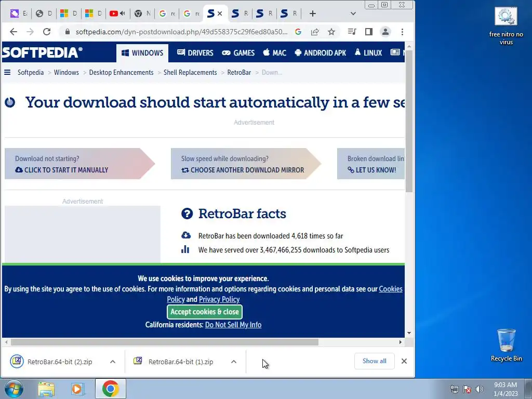532x399 pixels.
Task: Open the volume tray icon
Action: tap(479, 389)
